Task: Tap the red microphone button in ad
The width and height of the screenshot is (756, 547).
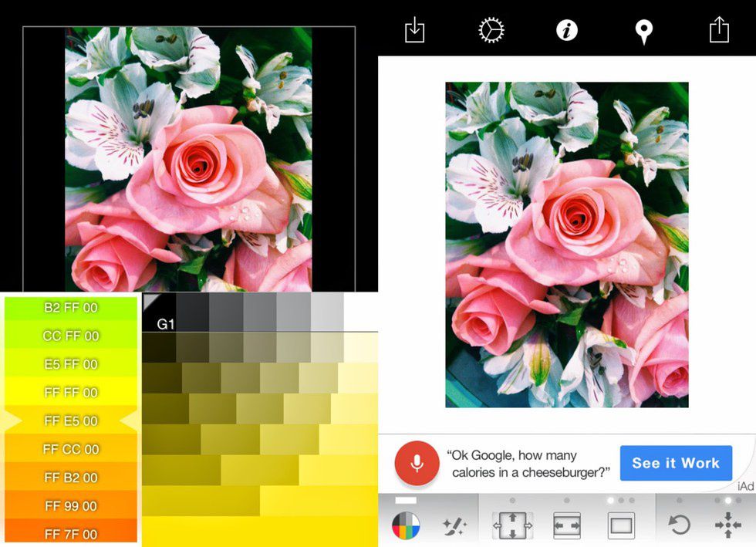Action: click(417, 463)
